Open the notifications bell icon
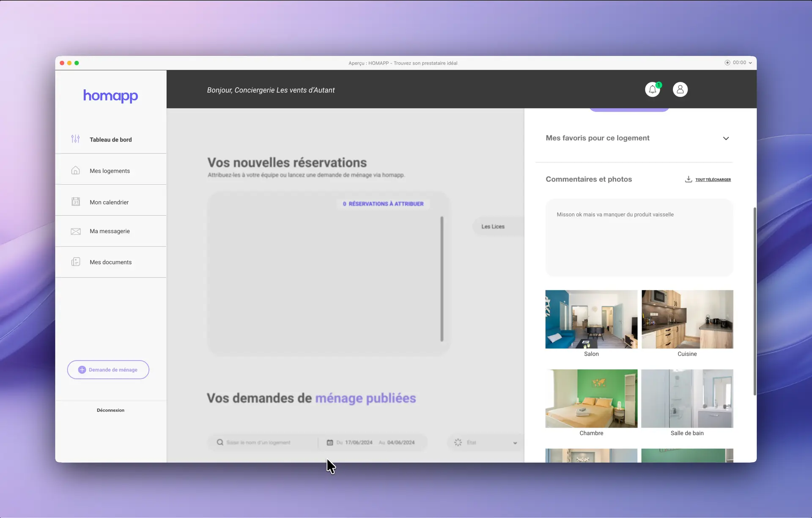The image size is (812, 518). click(652, 90)
